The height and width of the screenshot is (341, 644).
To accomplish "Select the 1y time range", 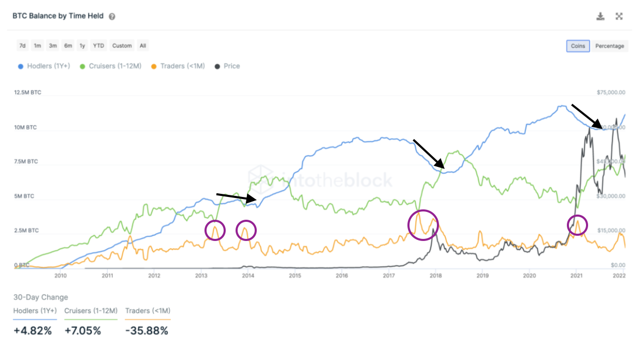I will coord(82,46).
